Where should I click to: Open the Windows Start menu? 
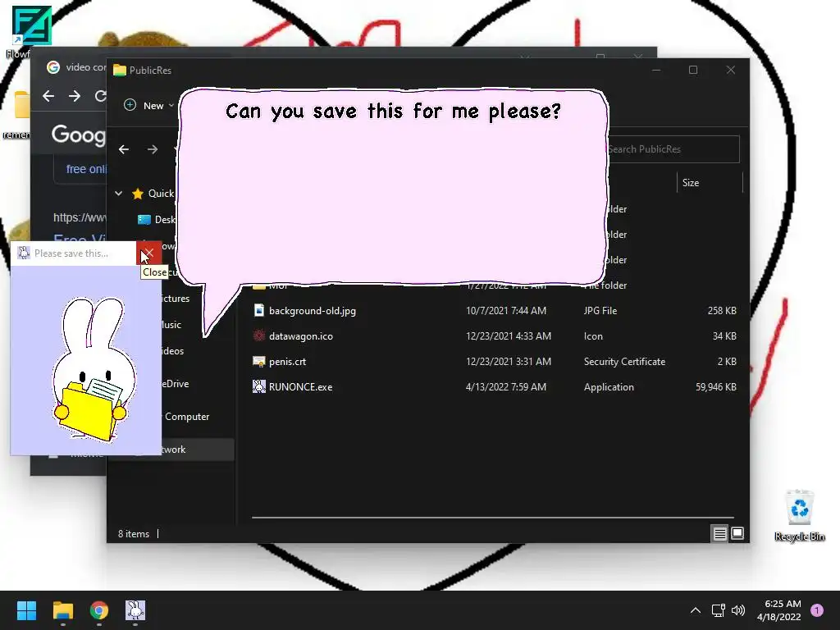(26, 610)
